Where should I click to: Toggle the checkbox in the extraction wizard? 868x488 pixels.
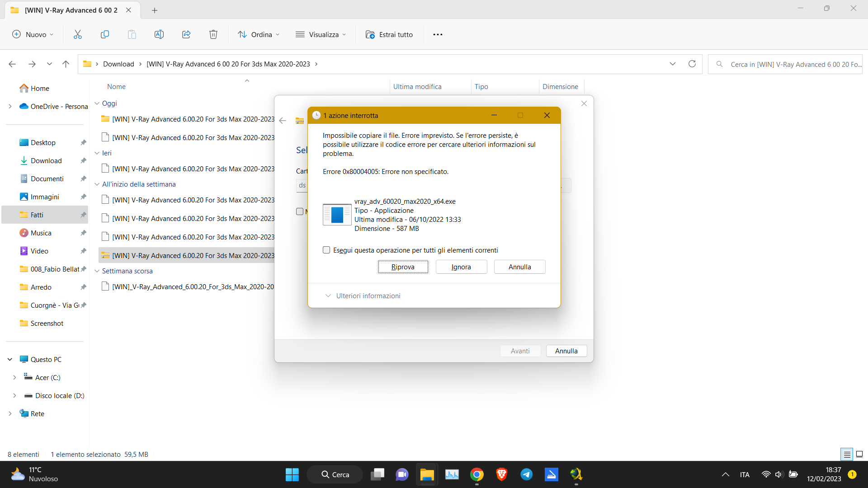click(x=299, y=211)
